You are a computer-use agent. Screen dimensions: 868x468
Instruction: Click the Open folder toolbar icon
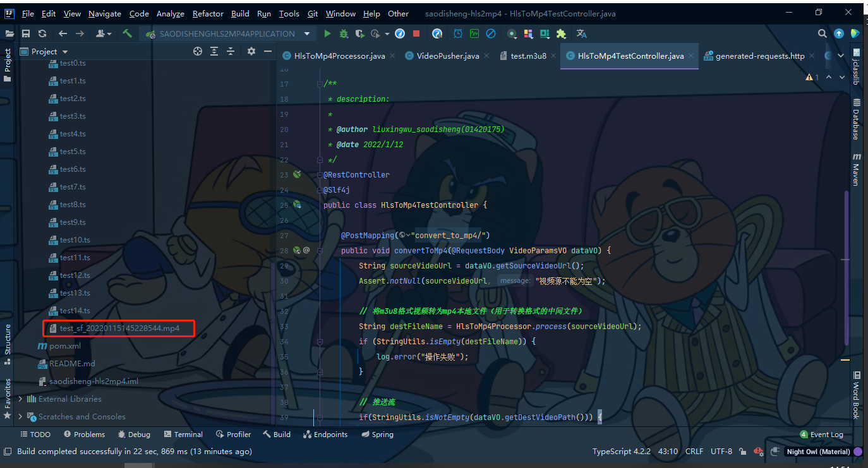pos(9,33)
